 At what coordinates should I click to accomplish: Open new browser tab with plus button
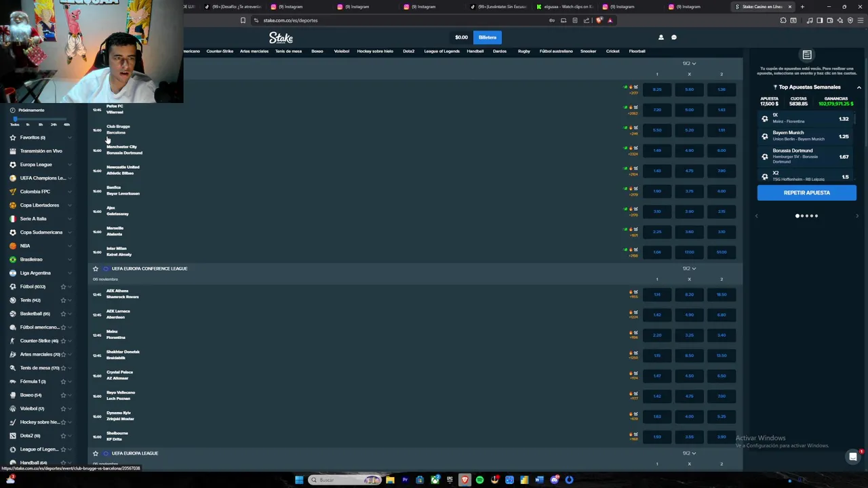coord(802,7)
